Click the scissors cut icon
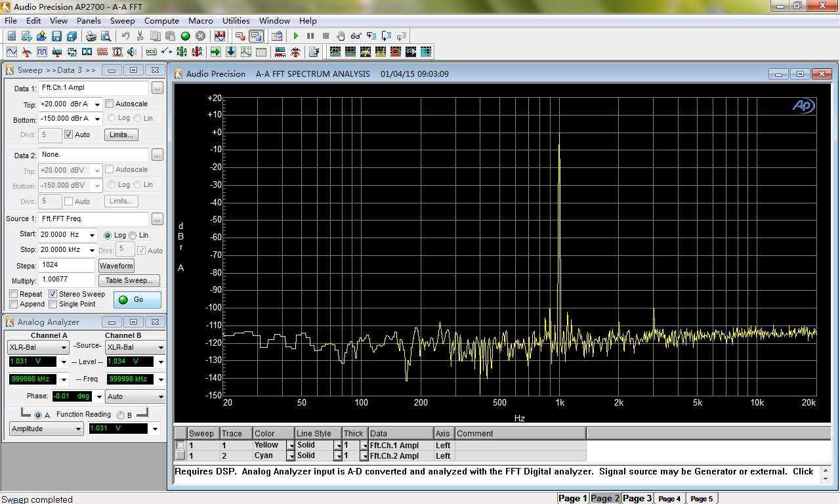The height and width of the screenshot is (504, 840). click(140, 36)
